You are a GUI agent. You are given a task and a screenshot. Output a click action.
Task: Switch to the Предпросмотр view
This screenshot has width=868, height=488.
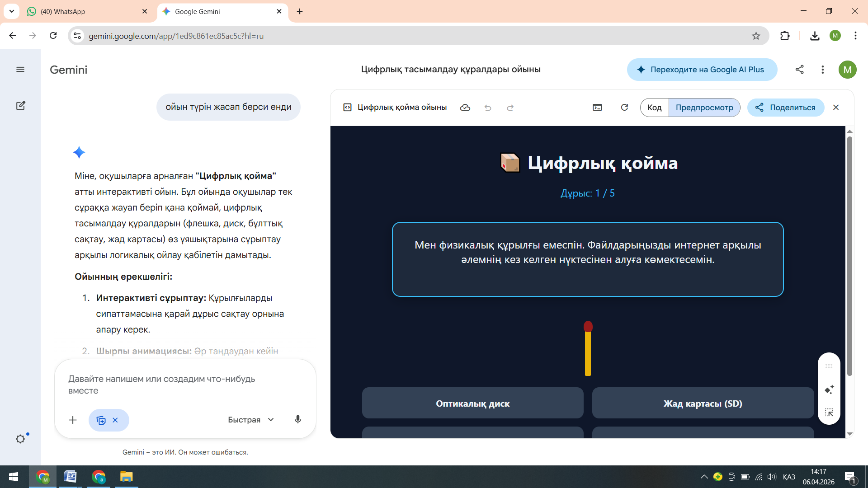coord(704,108)
